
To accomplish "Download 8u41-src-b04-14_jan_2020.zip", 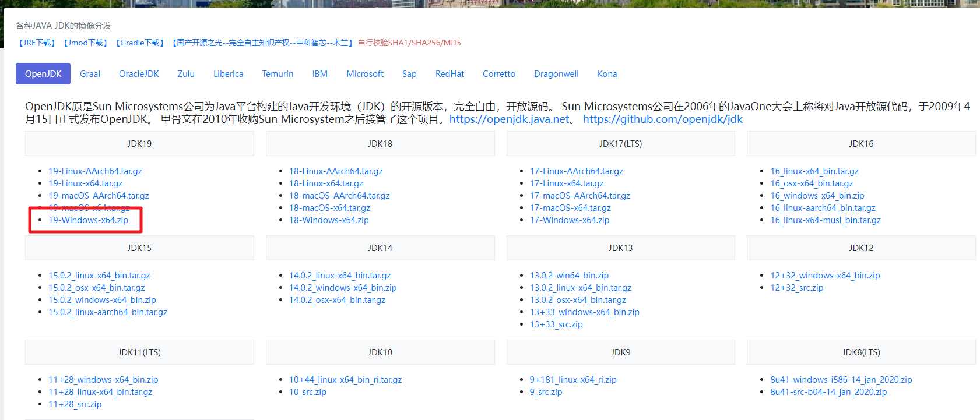I will 828,392.
